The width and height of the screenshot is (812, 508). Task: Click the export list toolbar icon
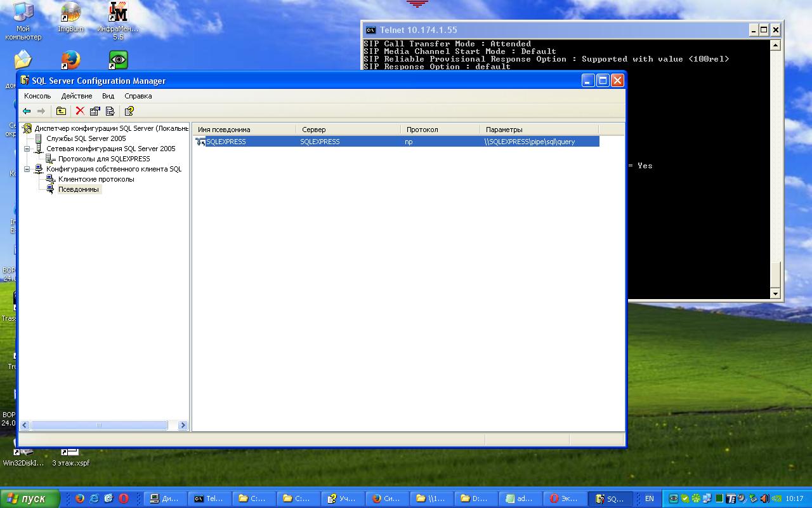pos(110,111)
